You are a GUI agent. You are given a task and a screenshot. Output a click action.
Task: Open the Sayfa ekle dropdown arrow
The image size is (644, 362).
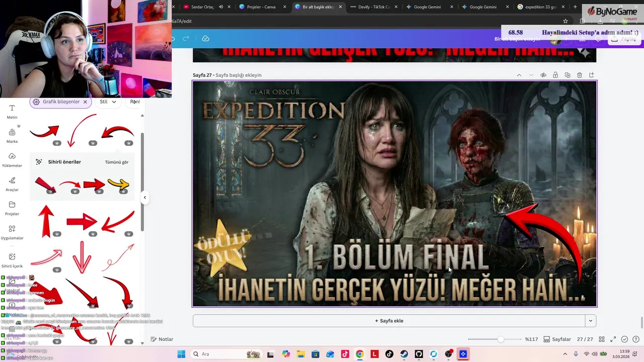coord(591,321)
